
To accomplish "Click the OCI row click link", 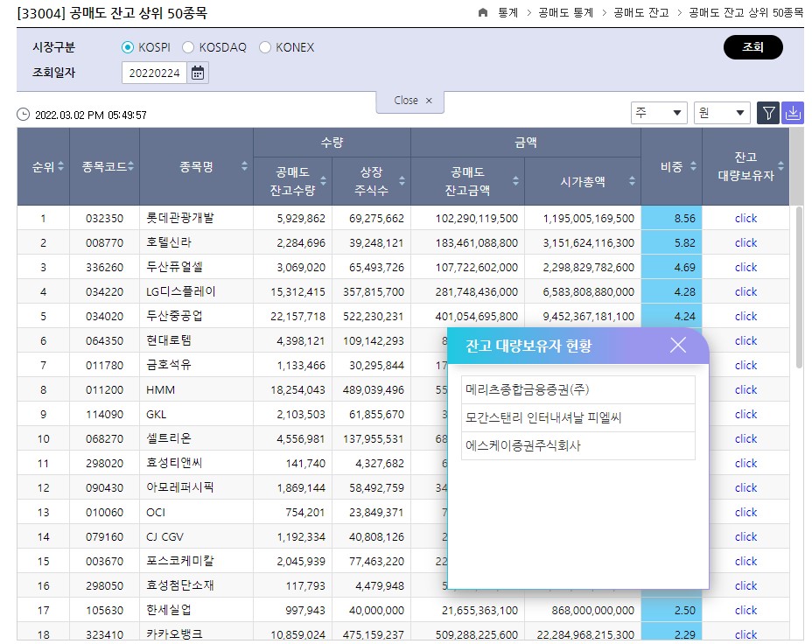I will tap(745, 513).
